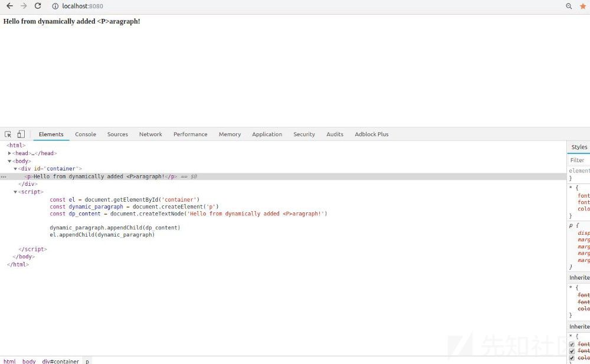Switch to the Audits tab

click(335, 134)
